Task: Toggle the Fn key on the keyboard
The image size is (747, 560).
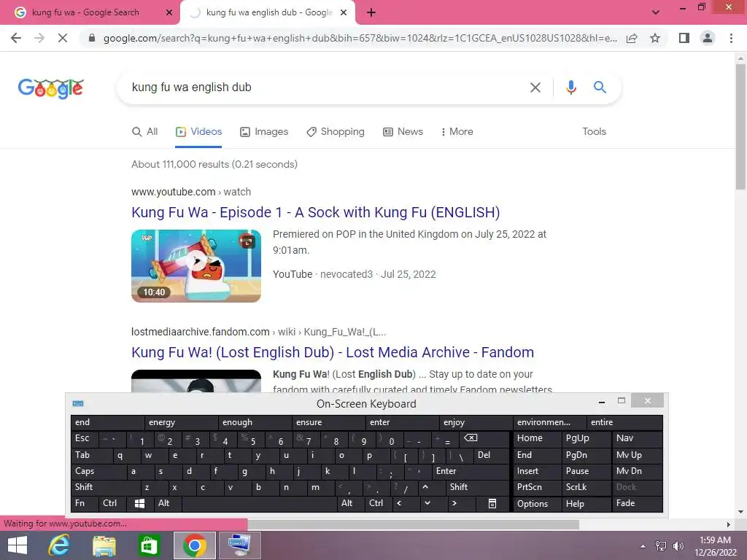Action: pos(85,503)
